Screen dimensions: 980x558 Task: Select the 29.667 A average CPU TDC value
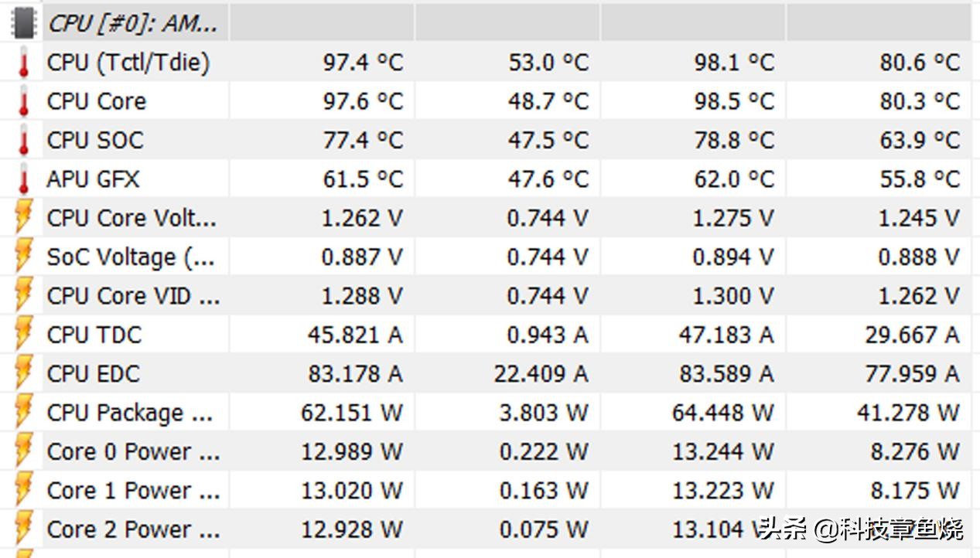[912, 335]
